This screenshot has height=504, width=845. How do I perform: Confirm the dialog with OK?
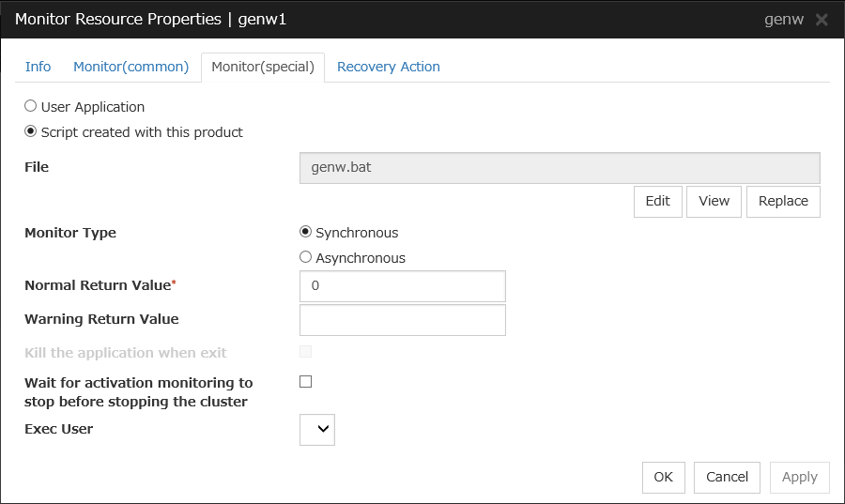point(663,477)
